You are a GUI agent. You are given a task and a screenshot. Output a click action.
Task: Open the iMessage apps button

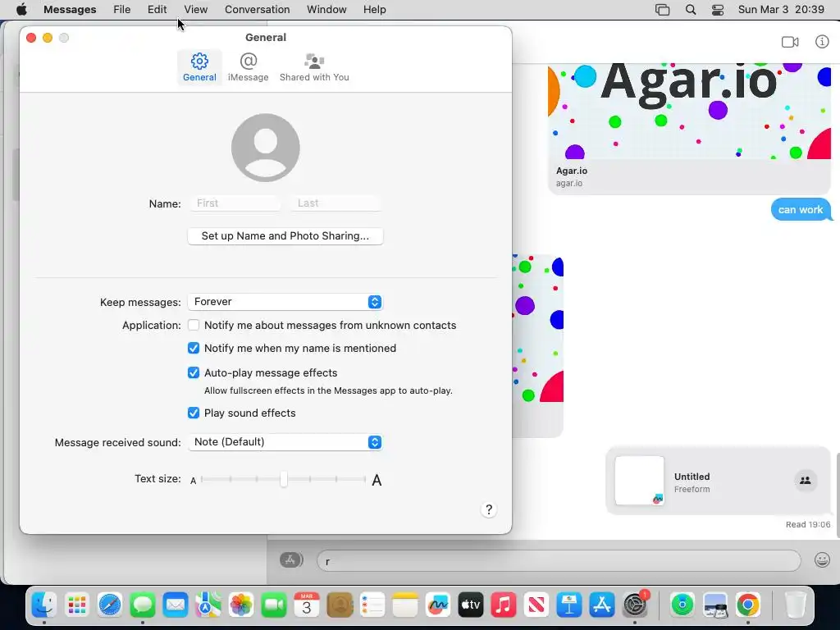click(291, 559)
